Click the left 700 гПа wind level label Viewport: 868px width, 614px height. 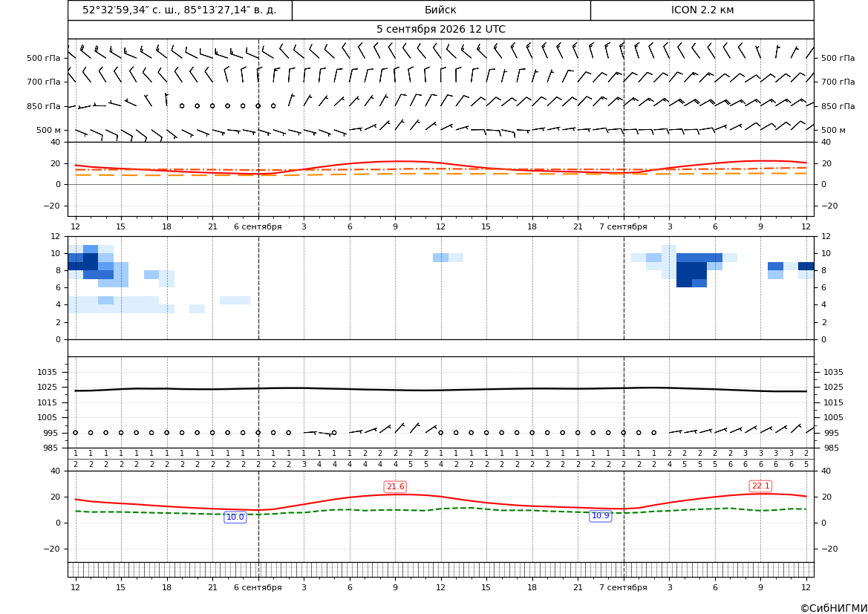pyautogui.click(x=44, y=82)
